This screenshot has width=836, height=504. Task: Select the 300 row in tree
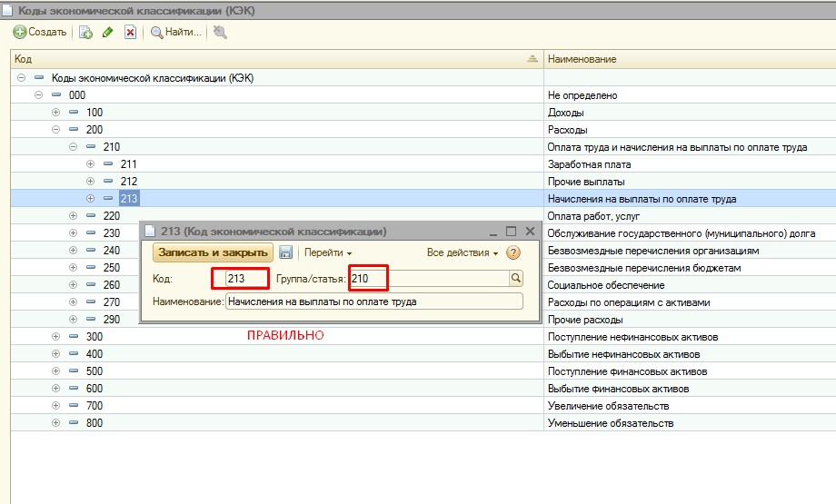click(x=95, y=337)
